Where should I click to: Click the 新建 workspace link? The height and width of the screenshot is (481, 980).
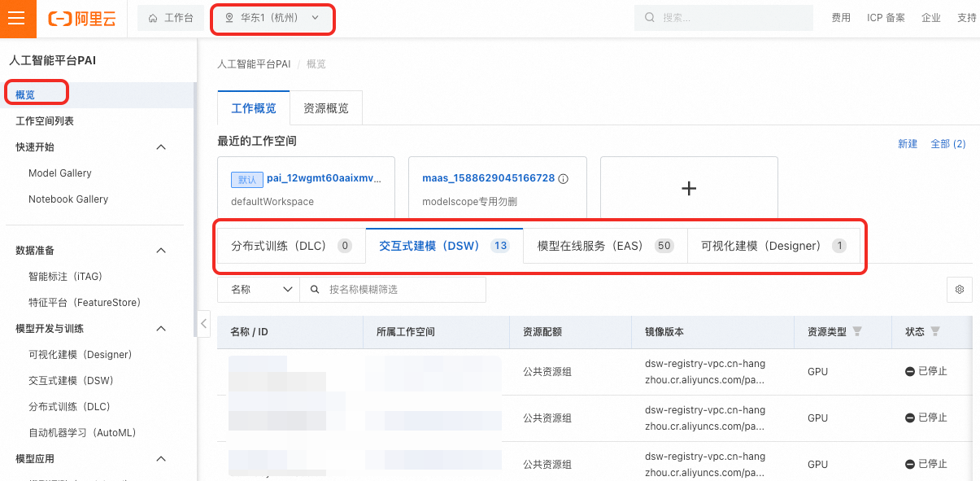908,143
